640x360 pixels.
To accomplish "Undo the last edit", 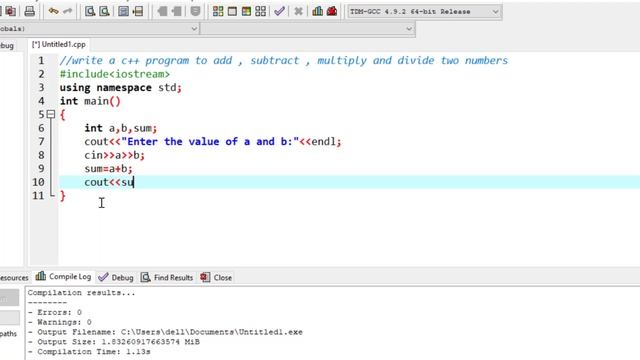I will tap(53, 11).
